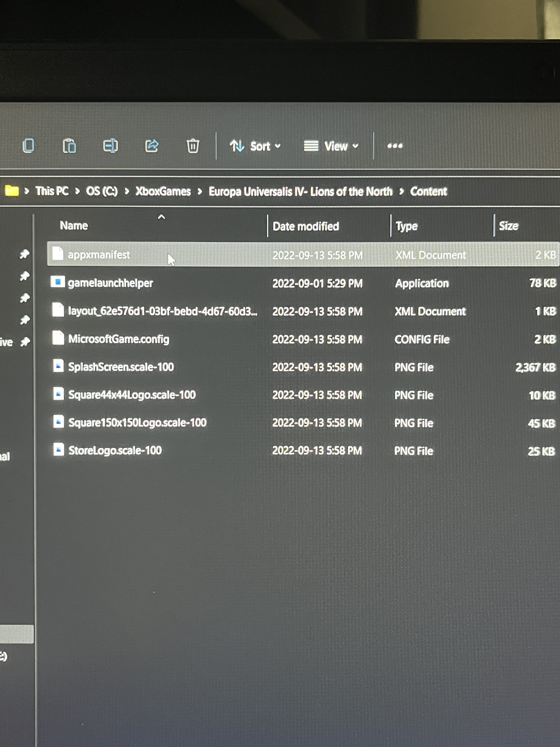The image size is (560, 747).
Task: Click the MicrosoftGame.config file icon
Action: click(58, 338)
